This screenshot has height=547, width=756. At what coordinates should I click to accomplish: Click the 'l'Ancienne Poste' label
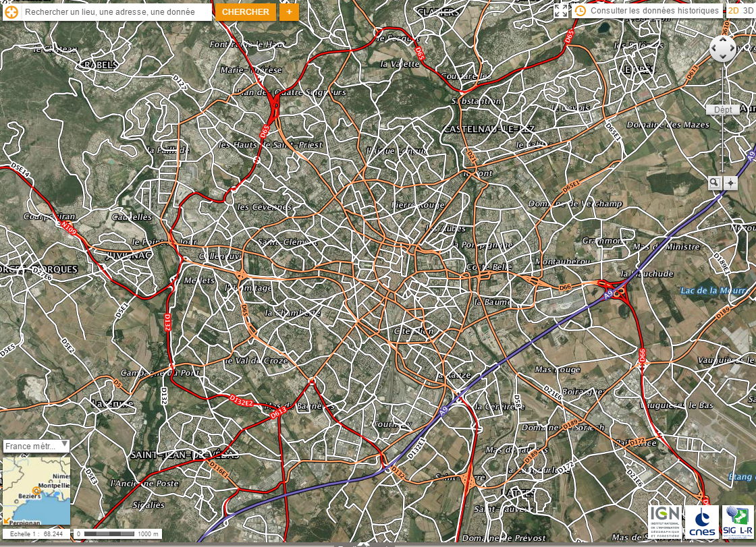coord(144,484)
